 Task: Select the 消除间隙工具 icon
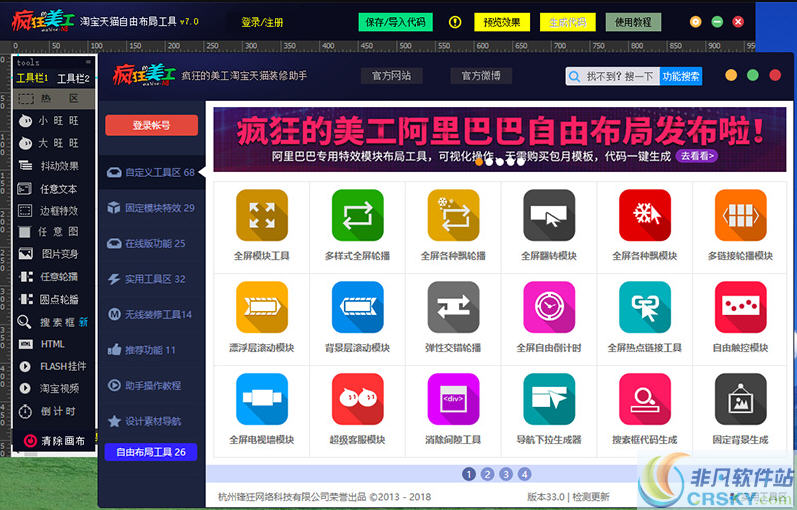453,399
